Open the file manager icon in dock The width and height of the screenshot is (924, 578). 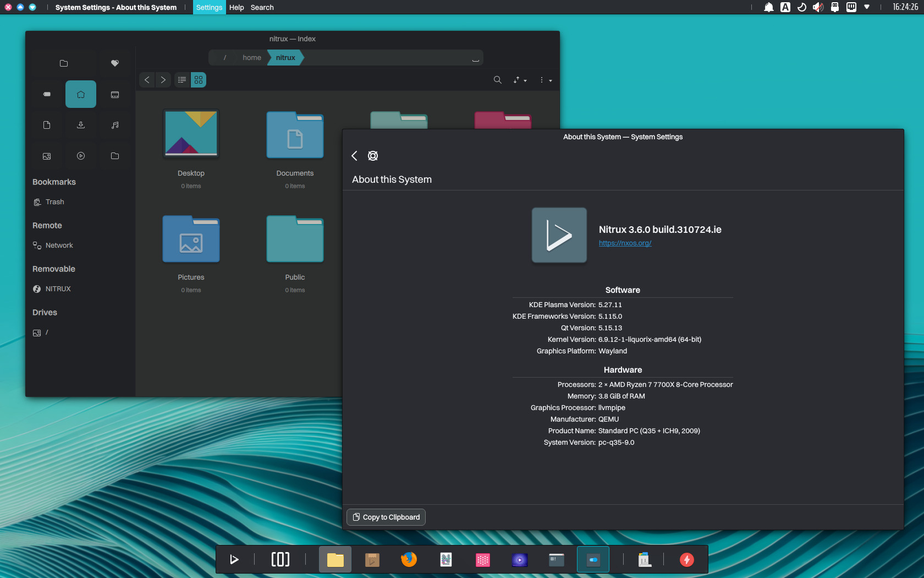pyautogui.click(x=335, y=560)
